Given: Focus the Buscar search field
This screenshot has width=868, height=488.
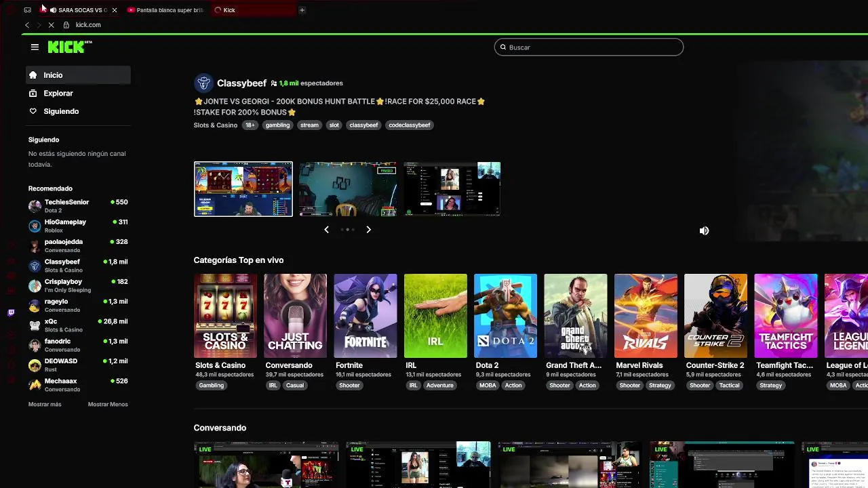Looking at the screenshot, I should (589, 47).
